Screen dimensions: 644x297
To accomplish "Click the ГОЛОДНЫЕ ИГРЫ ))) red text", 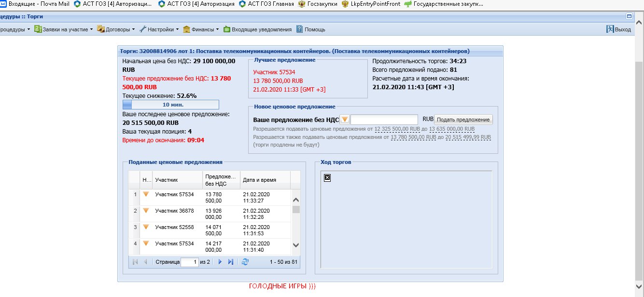I will coord(282,286).
